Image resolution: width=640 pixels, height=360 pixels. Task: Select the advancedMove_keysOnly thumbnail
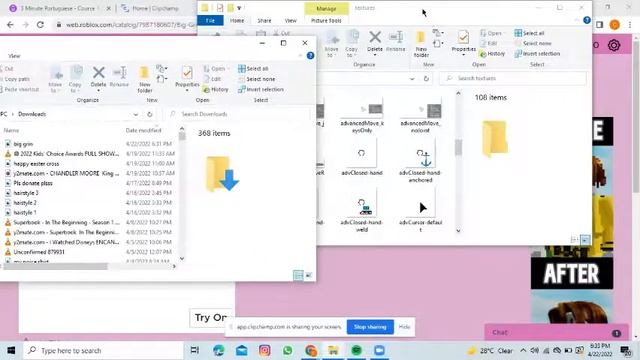tap(362, 116)
